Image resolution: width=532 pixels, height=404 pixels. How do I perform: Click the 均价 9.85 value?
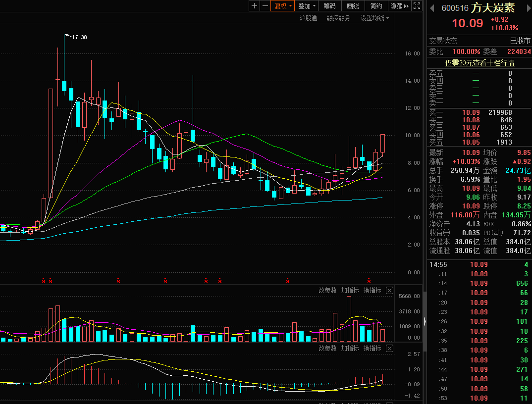524,153
